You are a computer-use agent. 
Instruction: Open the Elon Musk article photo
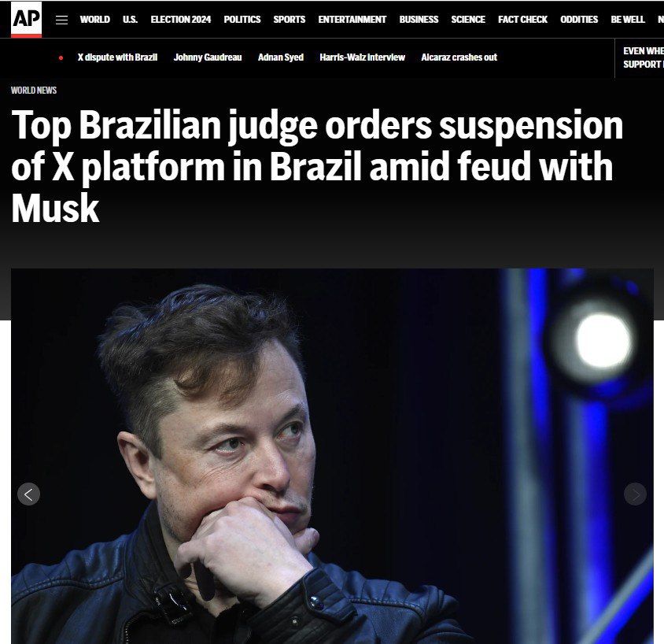332,456
